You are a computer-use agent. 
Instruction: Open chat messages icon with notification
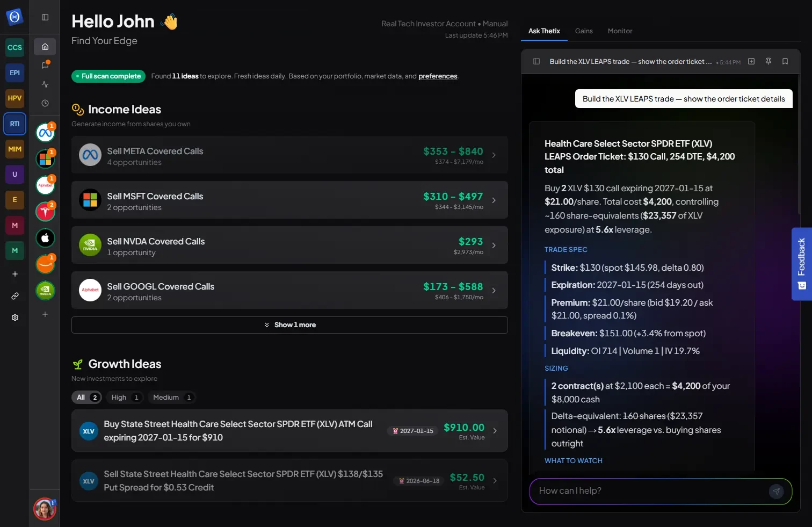(x=45, y=65)
